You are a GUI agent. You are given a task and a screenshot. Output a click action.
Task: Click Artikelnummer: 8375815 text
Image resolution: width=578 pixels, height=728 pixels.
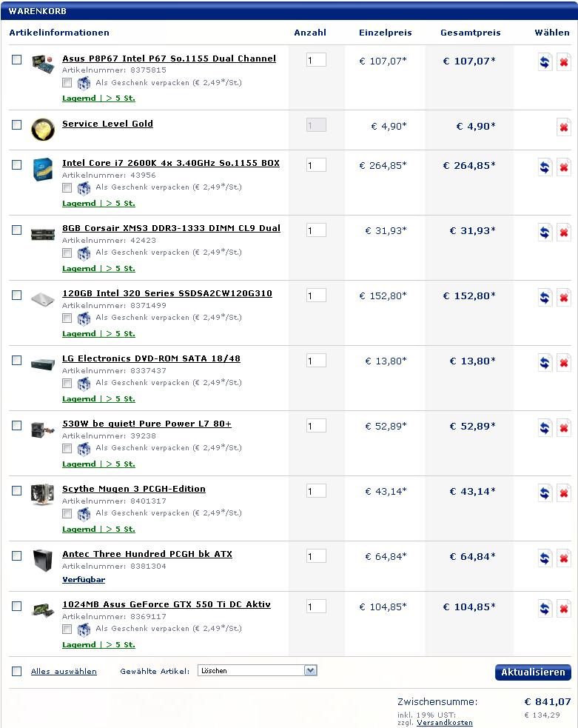coord(114,70)
